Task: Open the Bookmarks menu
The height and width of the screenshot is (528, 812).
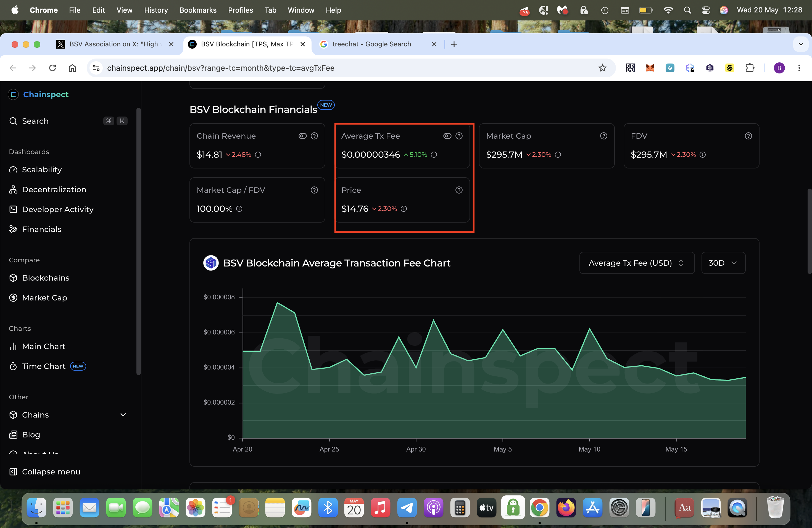Action: click(x=198, y=10)
